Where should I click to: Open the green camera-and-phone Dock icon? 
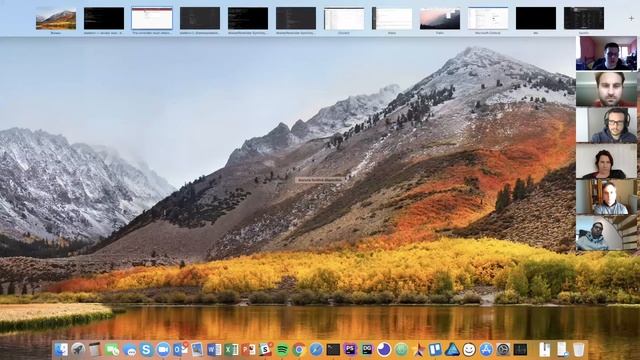pyautogui.click(x=112, y=350)
